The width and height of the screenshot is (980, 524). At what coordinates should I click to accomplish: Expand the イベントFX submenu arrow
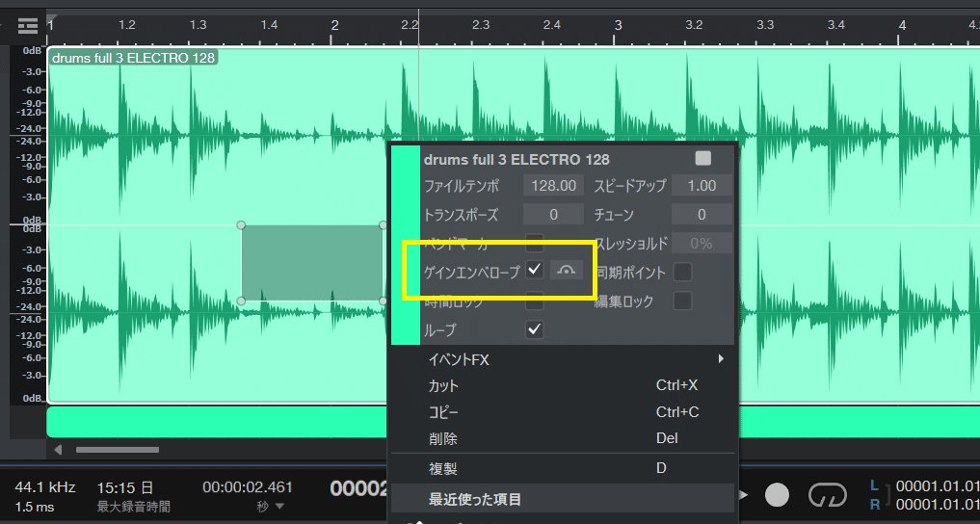[x=721, y=359]
